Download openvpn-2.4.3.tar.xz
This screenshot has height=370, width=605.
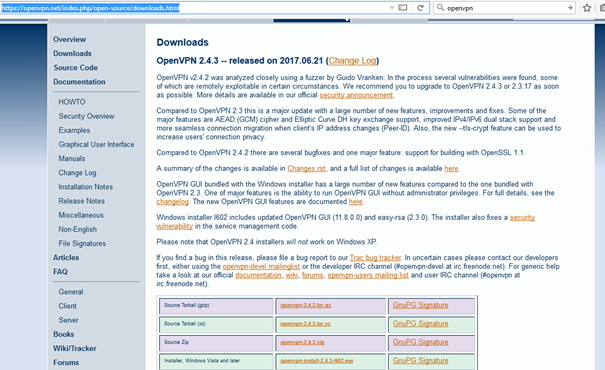coord(305,324)
